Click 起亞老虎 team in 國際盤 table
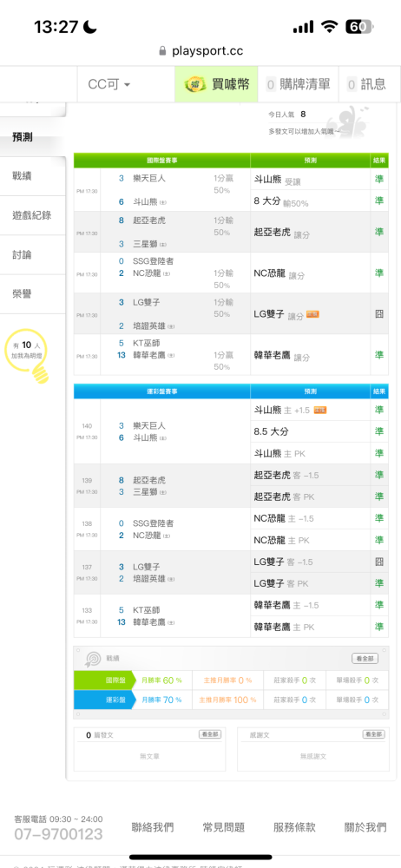Image resolution: width=401 pixels, height=868 pixels. click(149, 220)
